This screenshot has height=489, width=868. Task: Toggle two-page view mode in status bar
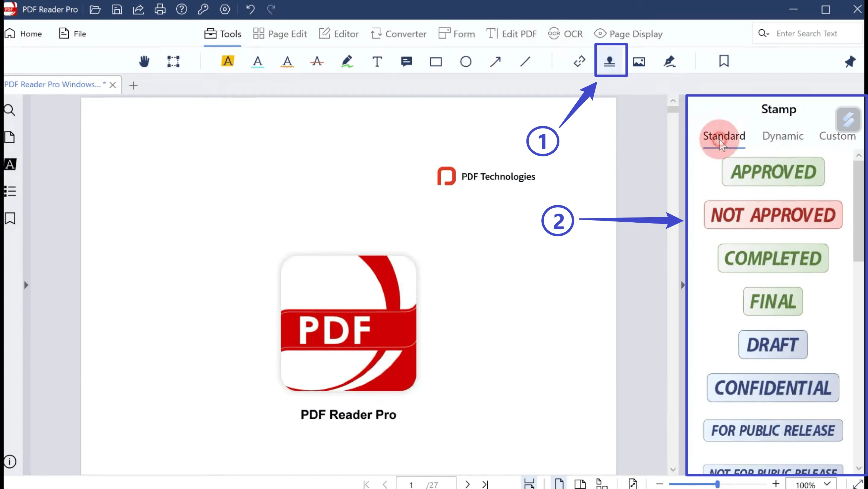580,484
